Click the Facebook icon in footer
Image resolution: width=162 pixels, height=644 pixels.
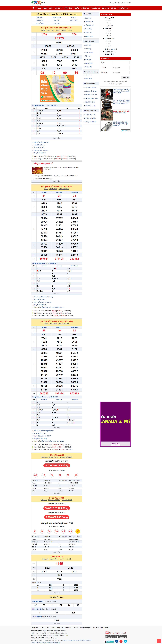pos(116,641)
